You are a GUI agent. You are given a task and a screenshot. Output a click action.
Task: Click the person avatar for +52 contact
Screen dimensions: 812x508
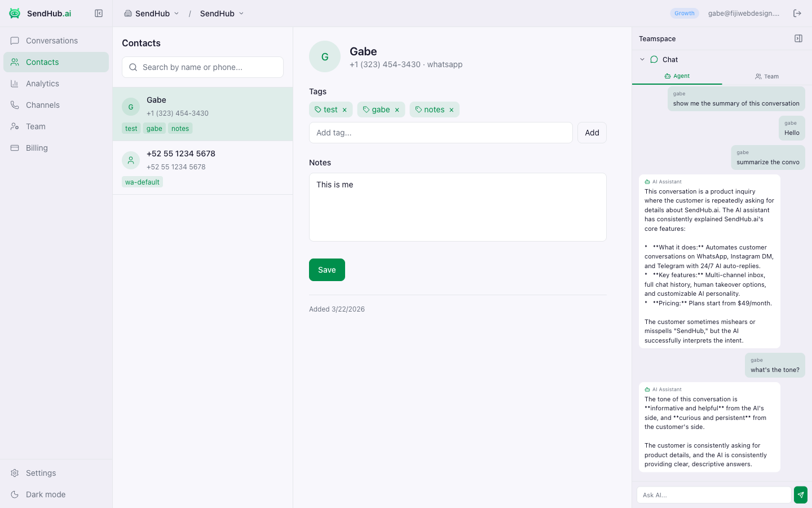point(131,160)
